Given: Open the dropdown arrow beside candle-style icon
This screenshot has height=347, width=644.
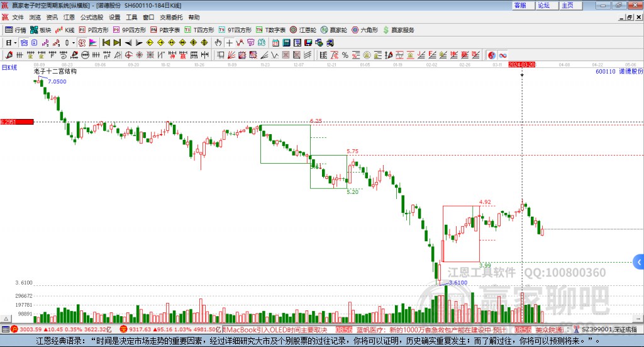Looking at the screenshot, I should tap(73, 43).
